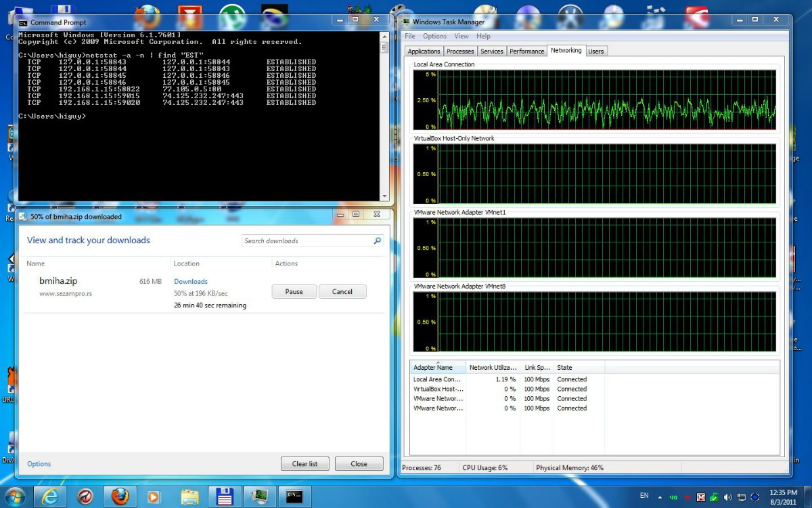Click the Command Prompt taskbar icon

(294, 496)
